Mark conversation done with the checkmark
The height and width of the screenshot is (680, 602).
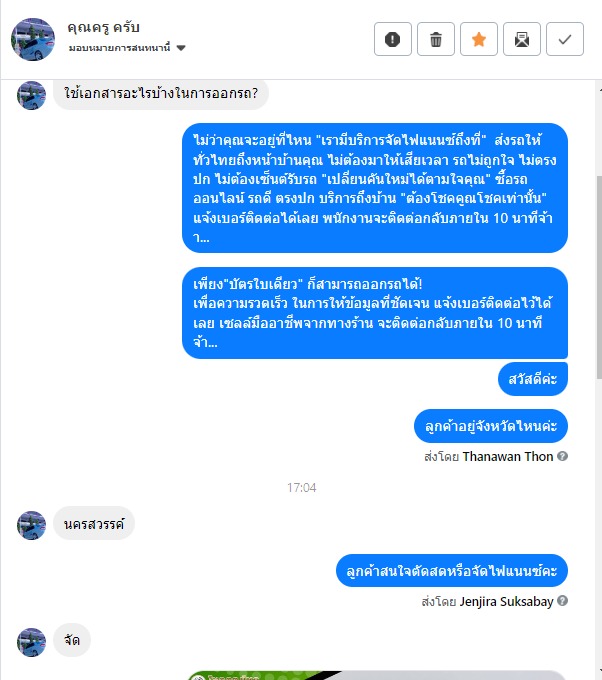coord(564,39)
